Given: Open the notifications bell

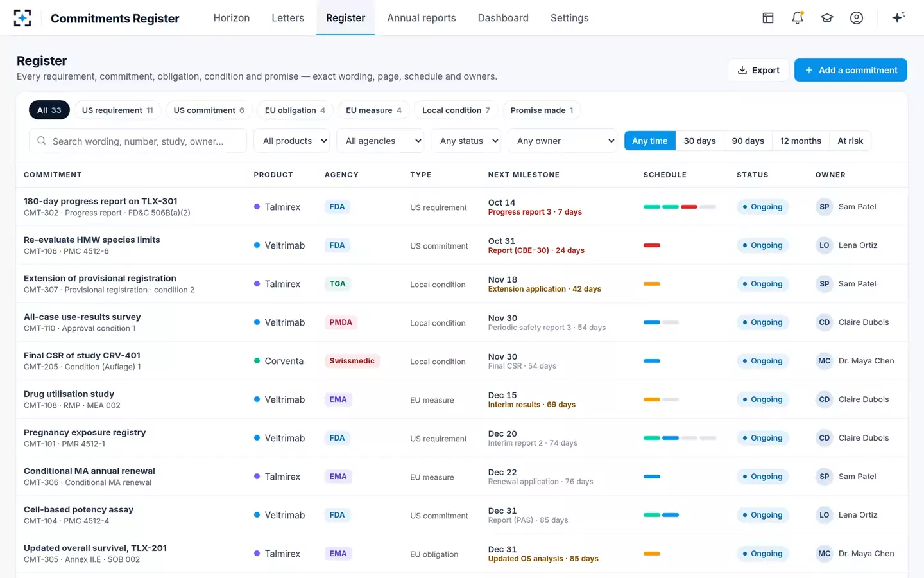Looking at the screenshot, I should pos(798,18).
